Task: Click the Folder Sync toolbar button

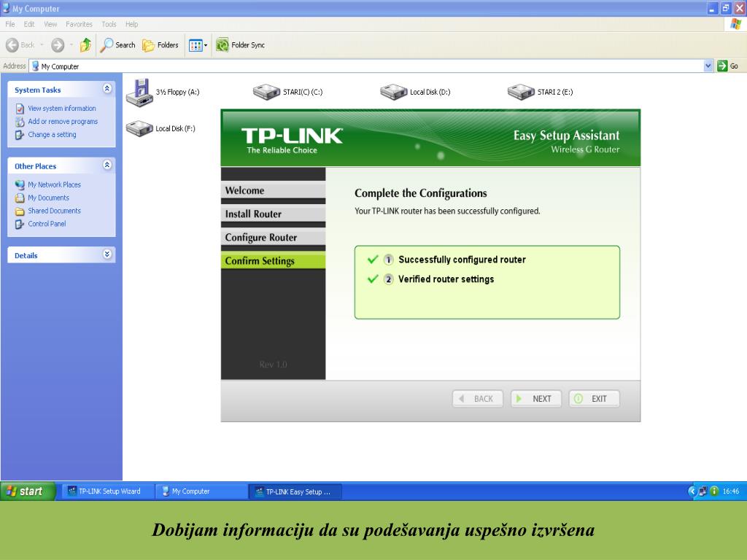Action: click(241, 45)
